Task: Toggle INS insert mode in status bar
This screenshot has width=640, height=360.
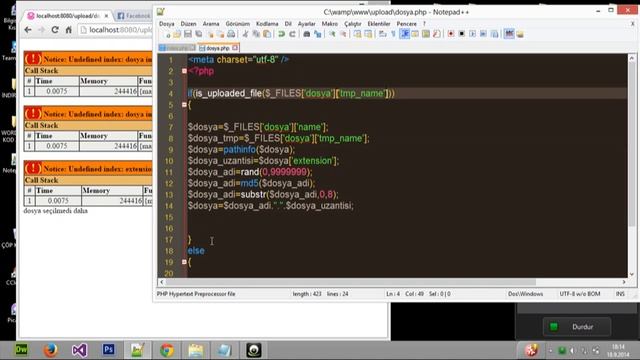Action: pos(620,294)
